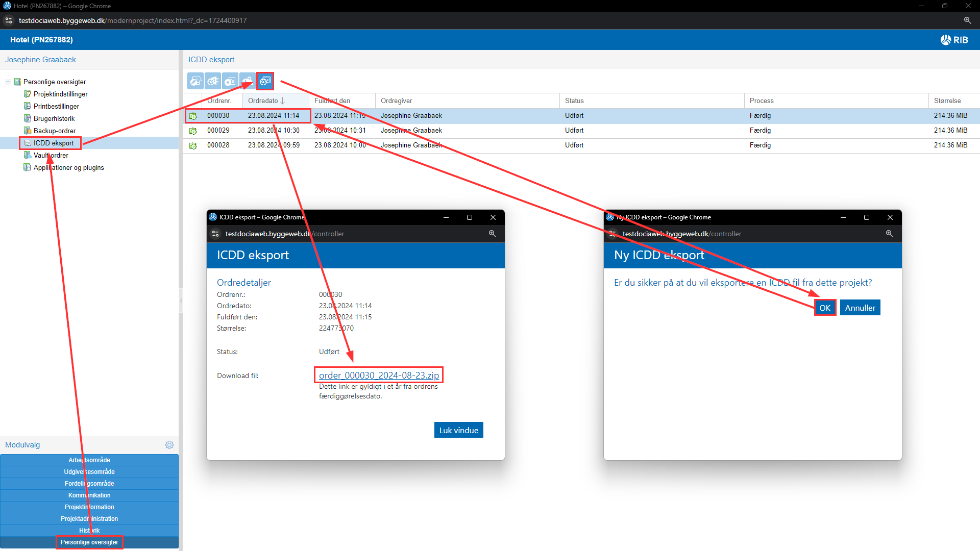980x551 pixels.
Task: Open the Projektadministration module tab
Action: pos(89,519)
